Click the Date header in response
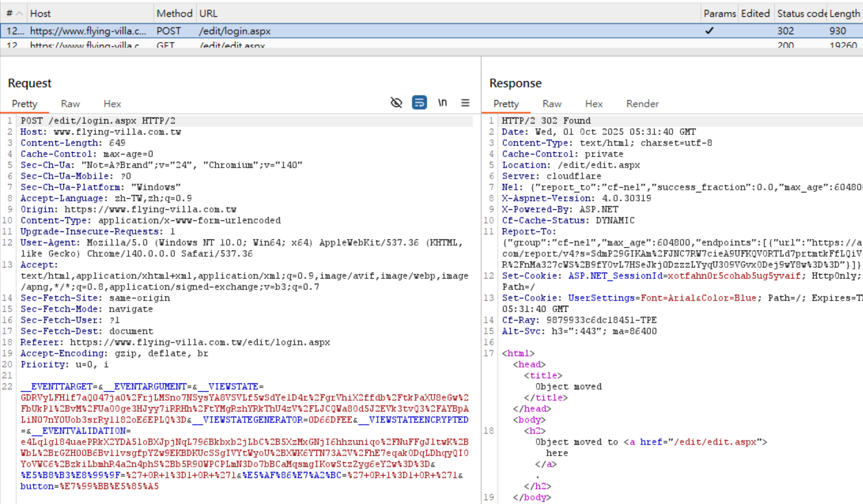863x504 pixels. tap(599, 132)
